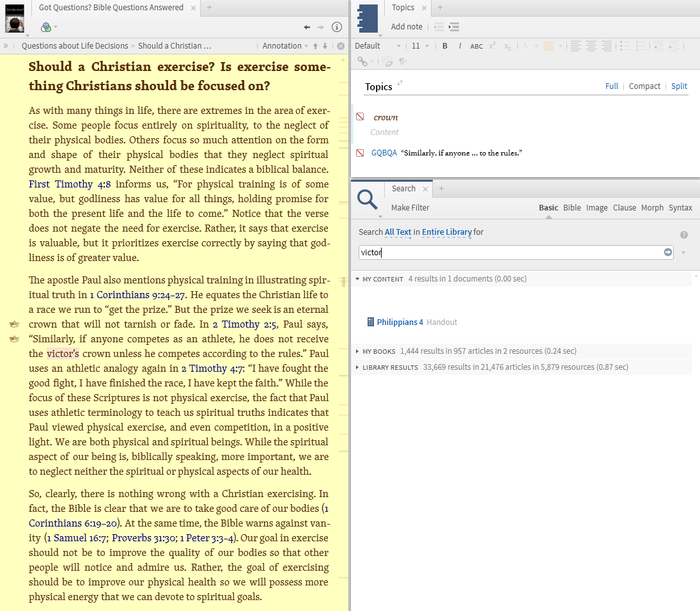Open the font color dropdown arrow

click(536, 46)
